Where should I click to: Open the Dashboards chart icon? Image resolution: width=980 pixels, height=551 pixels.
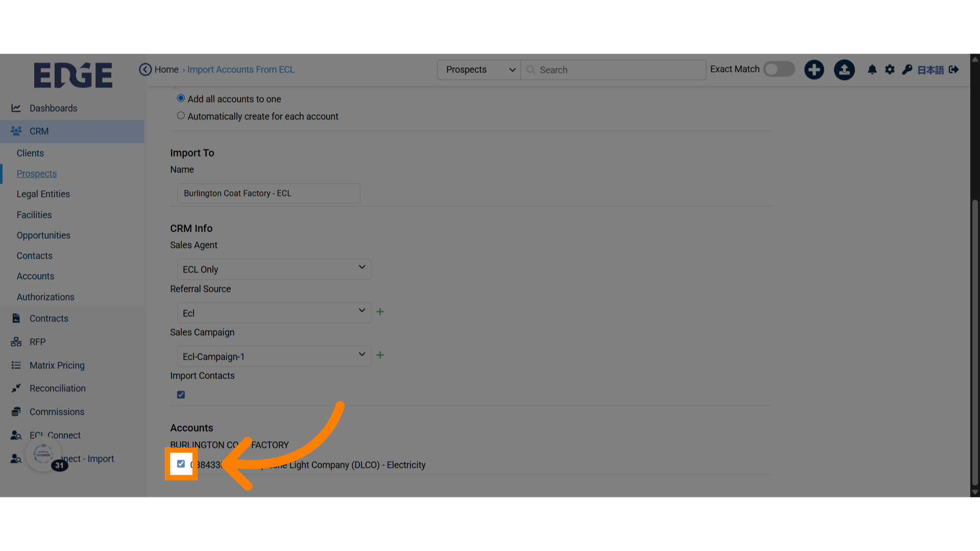pyautogui.click(x=16, y=108)
